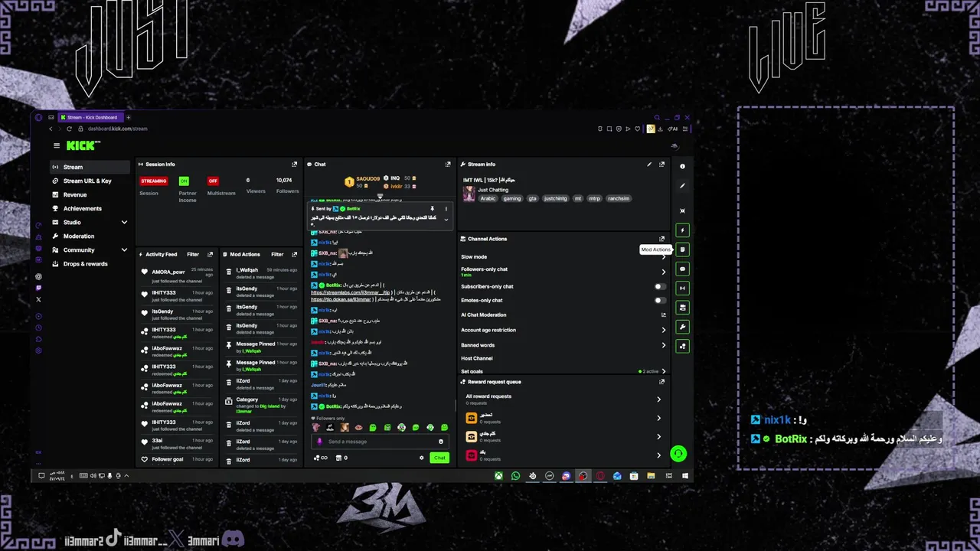Click the Multistream OFF indicator

point(213,181)
